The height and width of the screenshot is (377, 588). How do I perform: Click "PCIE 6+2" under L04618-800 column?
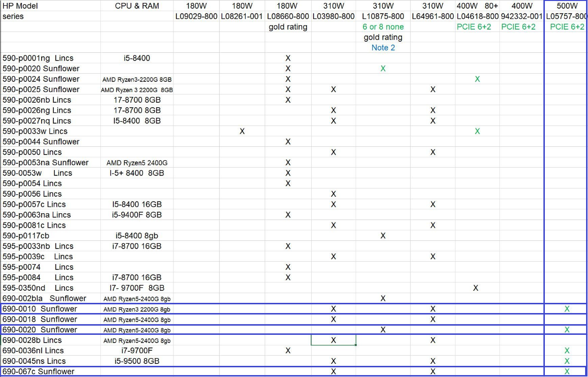point(474,27)
